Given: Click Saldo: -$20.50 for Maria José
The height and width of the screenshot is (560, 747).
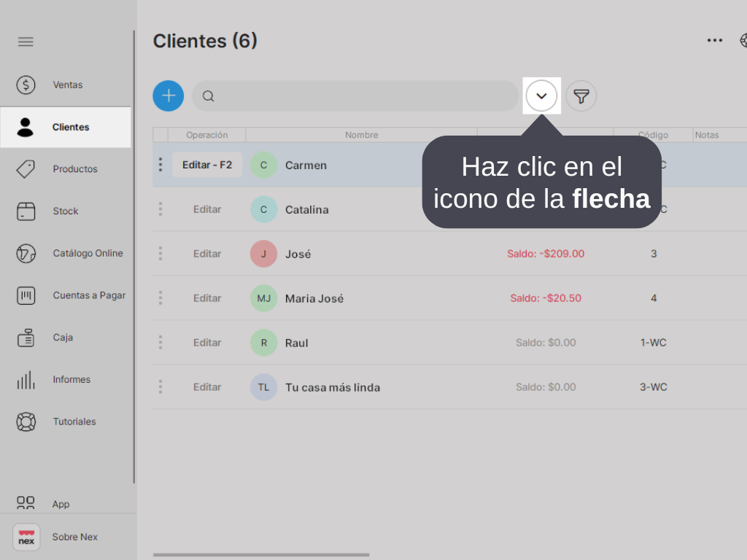Looking at the screenshot, I should point(546,298).
